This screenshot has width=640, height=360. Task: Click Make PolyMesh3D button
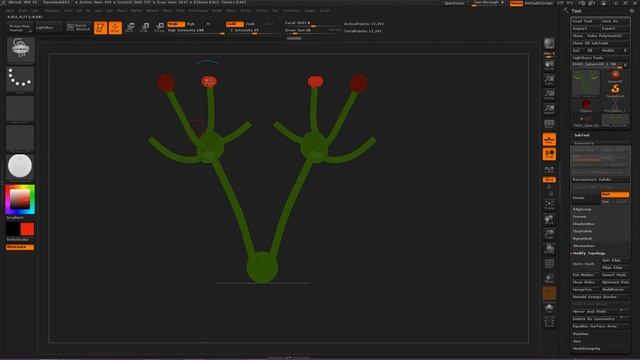pyautogui.click(x=607, y=36)
